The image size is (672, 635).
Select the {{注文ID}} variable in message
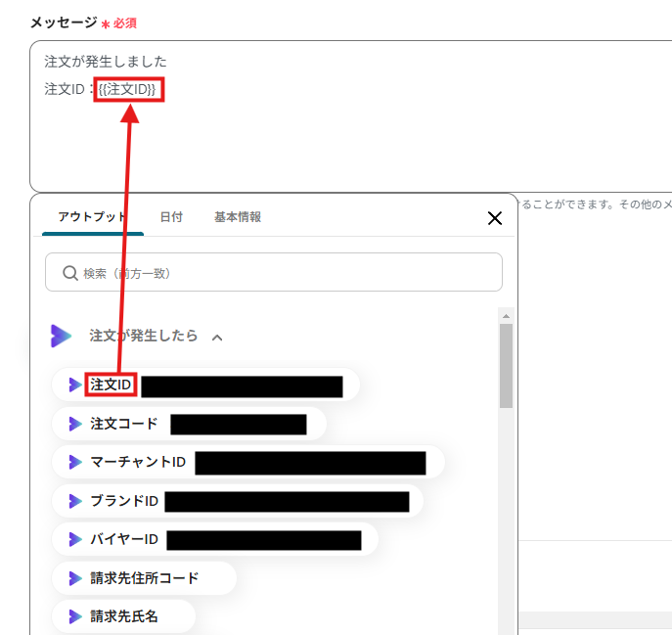point(127,90)
